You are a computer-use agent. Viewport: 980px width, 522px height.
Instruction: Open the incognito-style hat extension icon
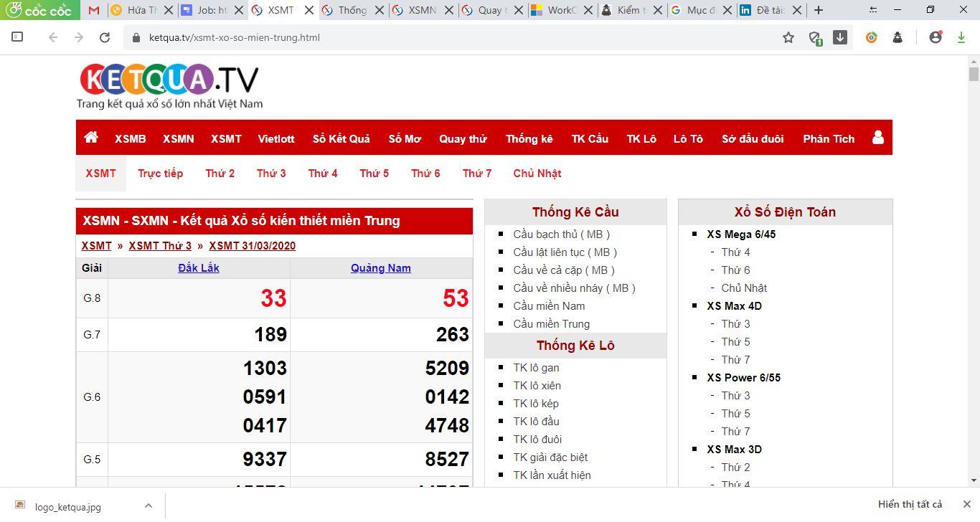coord(897,37)
